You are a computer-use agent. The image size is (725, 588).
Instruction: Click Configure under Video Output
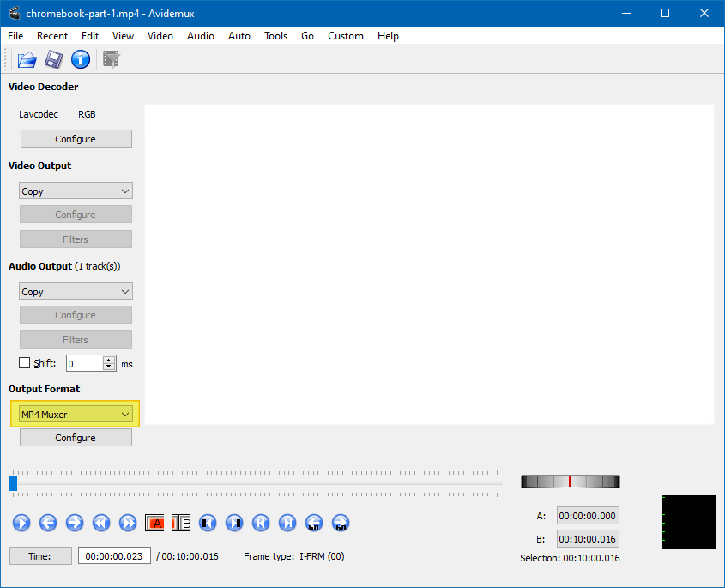tap(76, 215)
